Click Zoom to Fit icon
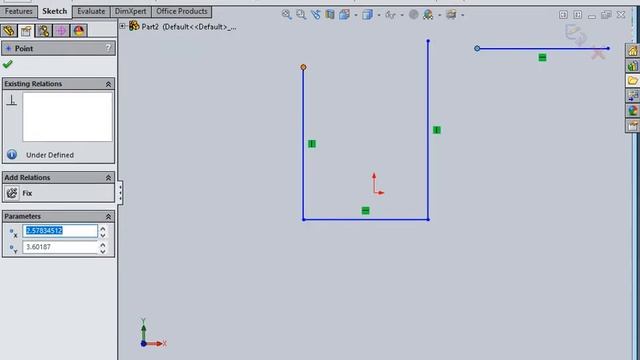640x360 pixels. click(x=287, y=15)
